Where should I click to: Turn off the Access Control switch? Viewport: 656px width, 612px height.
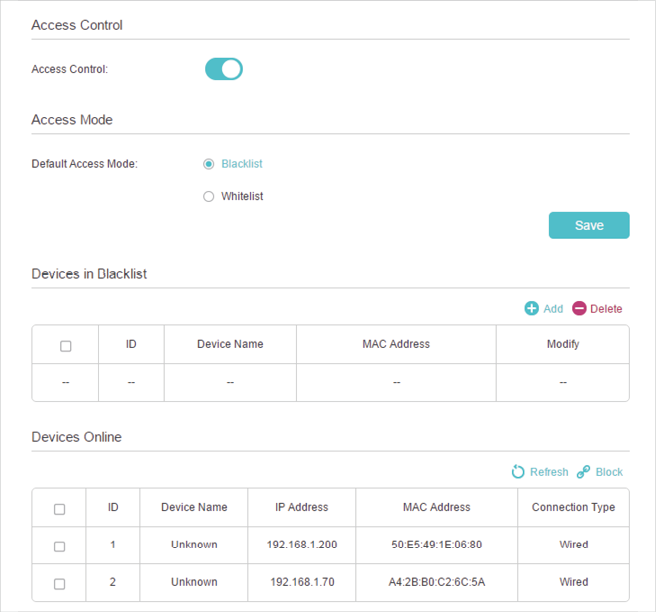click(x=224, y=69)
